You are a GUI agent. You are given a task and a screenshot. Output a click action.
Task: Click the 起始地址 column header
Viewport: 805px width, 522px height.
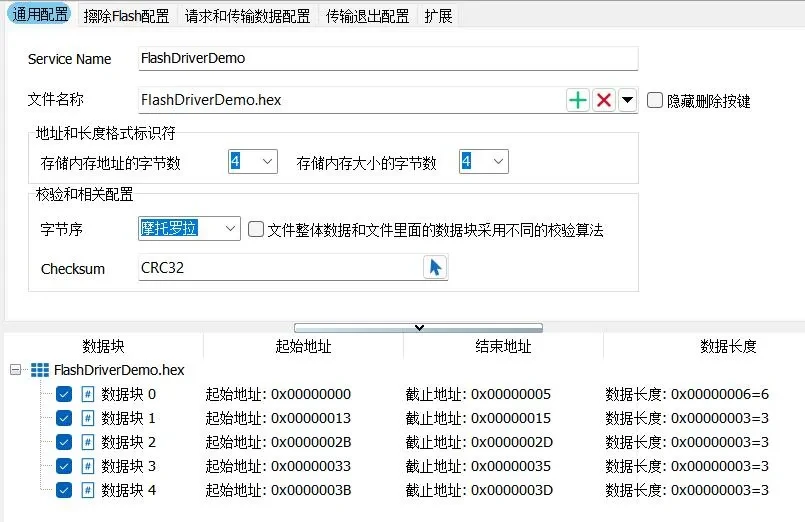pyautogui.click(x=303, y=346)
